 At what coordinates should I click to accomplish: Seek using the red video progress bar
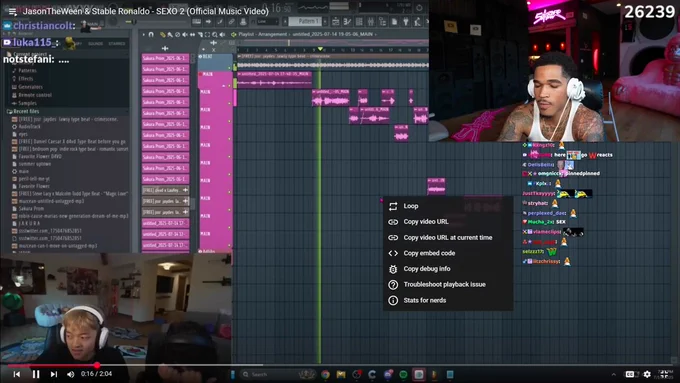340,365
